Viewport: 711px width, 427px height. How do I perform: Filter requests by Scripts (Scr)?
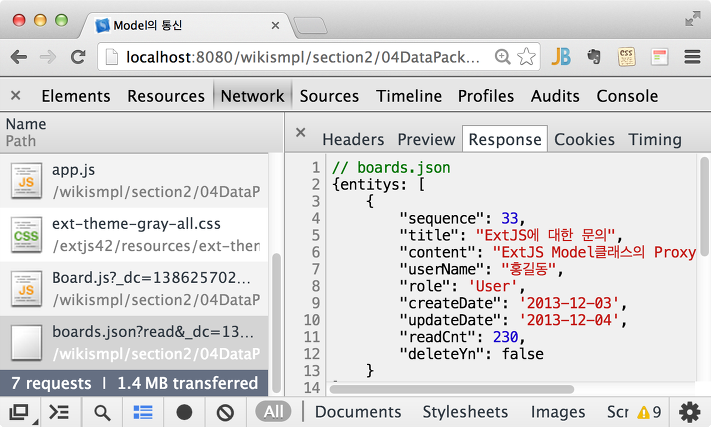pos(618,412)
